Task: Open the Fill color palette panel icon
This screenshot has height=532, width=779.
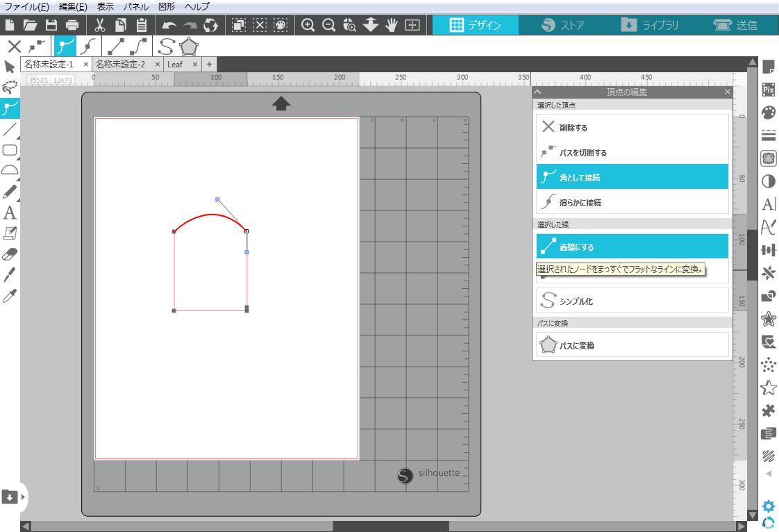Action: [x=768, y=113]
